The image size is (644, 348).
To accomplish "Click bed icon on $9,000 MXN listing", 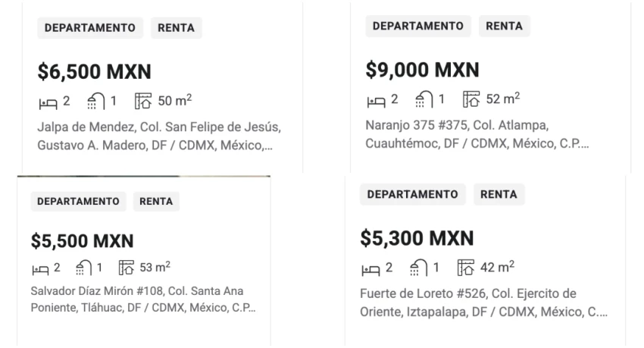I will coord(374,98).
